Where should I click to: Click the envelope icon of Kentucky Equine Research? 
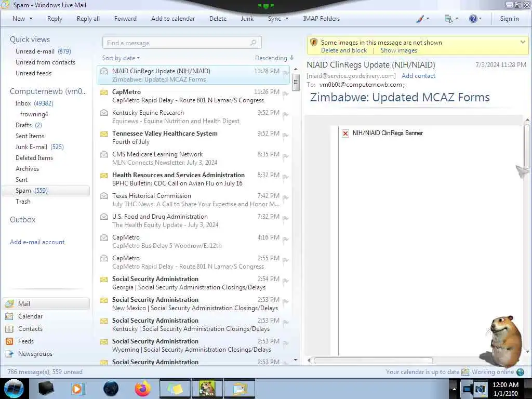pos(104,113)
